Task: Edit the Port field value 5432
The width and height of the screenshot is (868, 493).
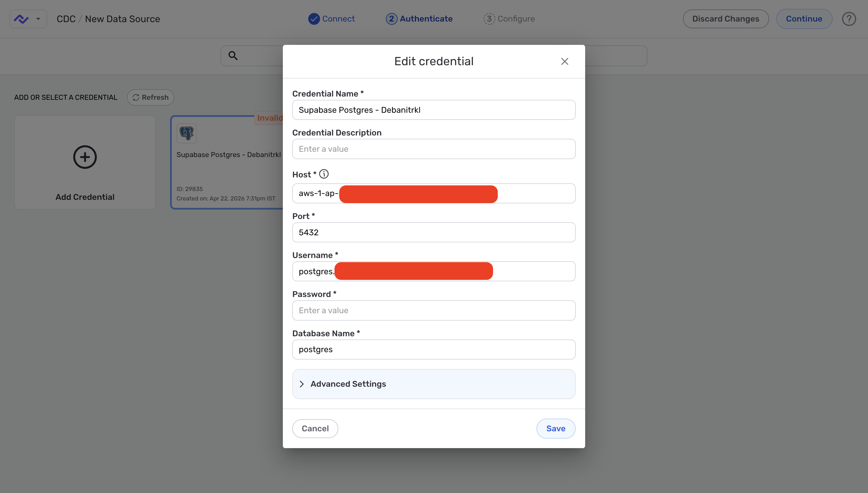Action: 434,232
